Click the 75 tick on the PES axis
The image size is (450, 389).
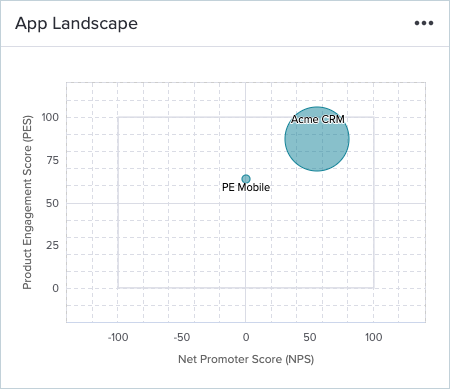coord(53,160)
